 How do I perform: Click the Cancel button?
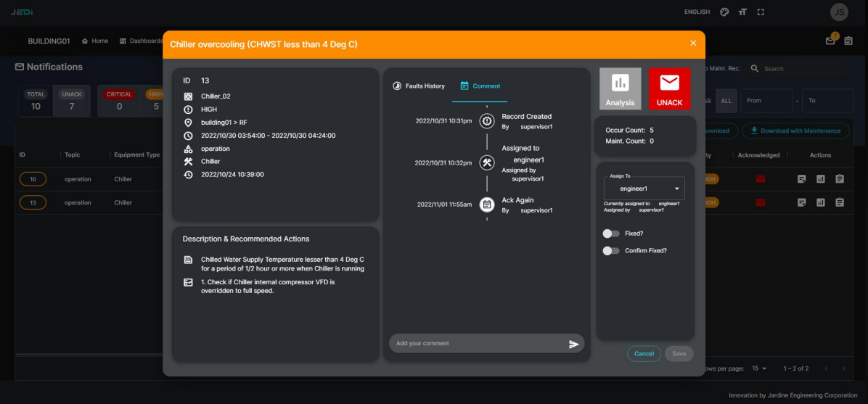pyautogui.click(x=644, y=354)
